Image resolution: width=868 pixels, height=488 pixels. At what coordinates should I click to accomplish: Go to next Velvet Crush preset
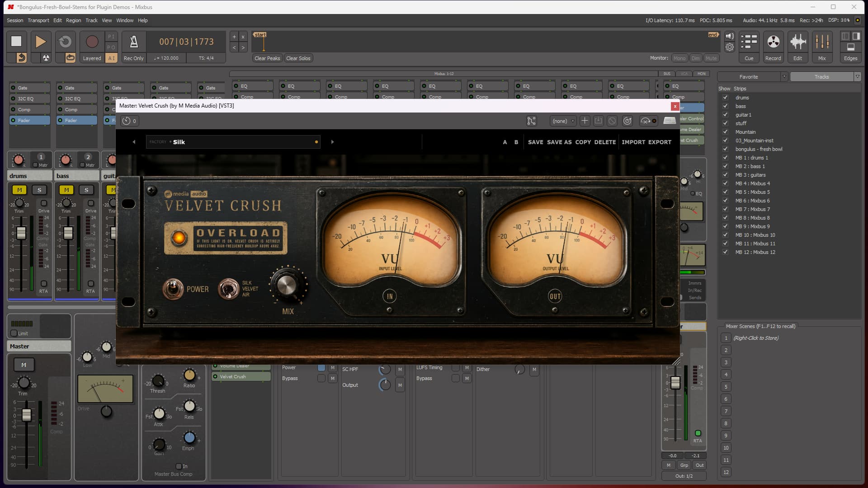tap(333, 142)
